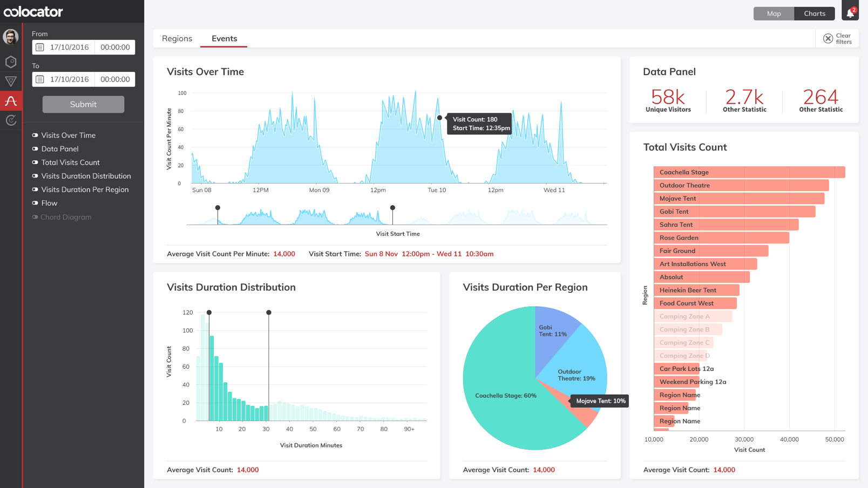Select the active analytics sidebar icon

(11, 101)
